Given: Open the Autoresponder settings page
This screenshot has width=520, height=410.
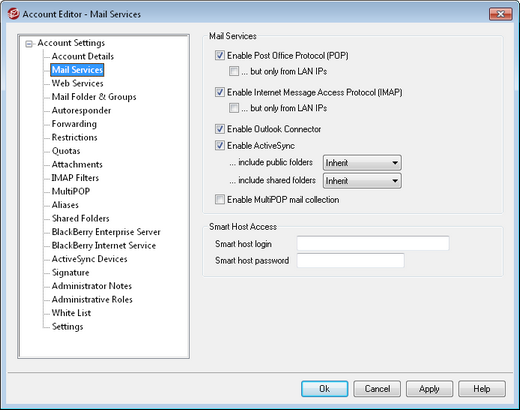Looking at the screenshot, I should coord(81,110).
